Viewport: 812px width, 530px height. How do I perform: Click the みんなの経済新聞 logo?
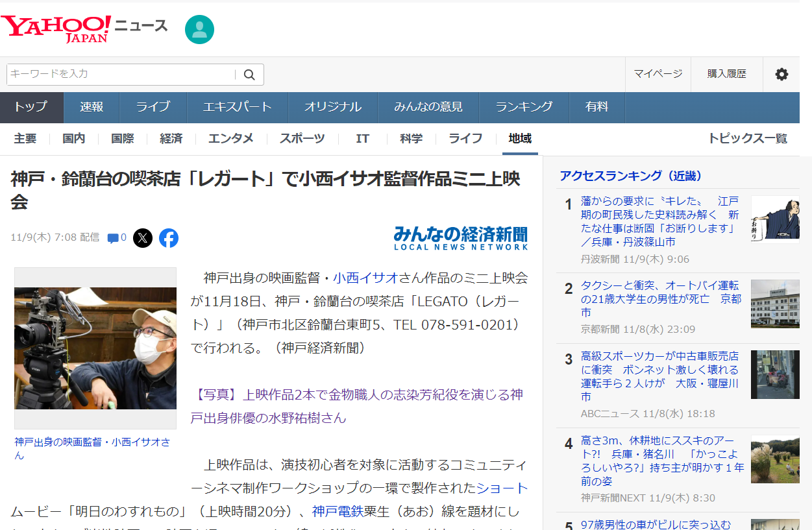(x=460, y=238)
